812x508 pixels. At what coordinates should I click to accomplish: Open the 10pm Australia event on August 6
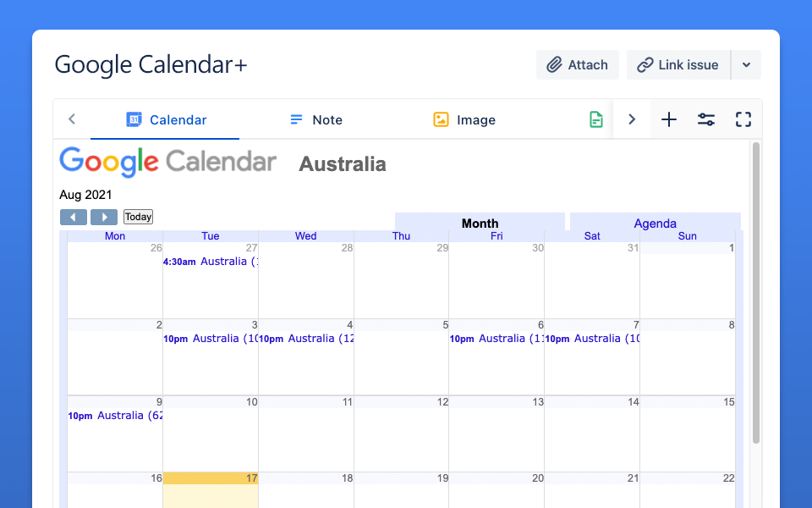pos(497,339)
